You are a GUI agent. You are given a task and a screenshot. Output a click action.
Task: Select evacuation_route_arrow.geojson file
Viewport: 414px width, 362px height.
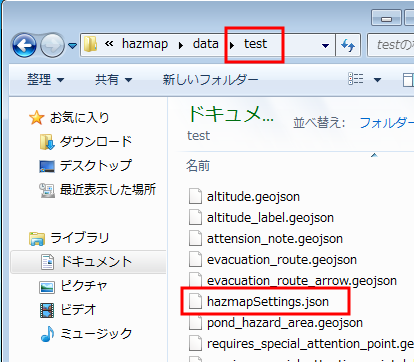302,281
